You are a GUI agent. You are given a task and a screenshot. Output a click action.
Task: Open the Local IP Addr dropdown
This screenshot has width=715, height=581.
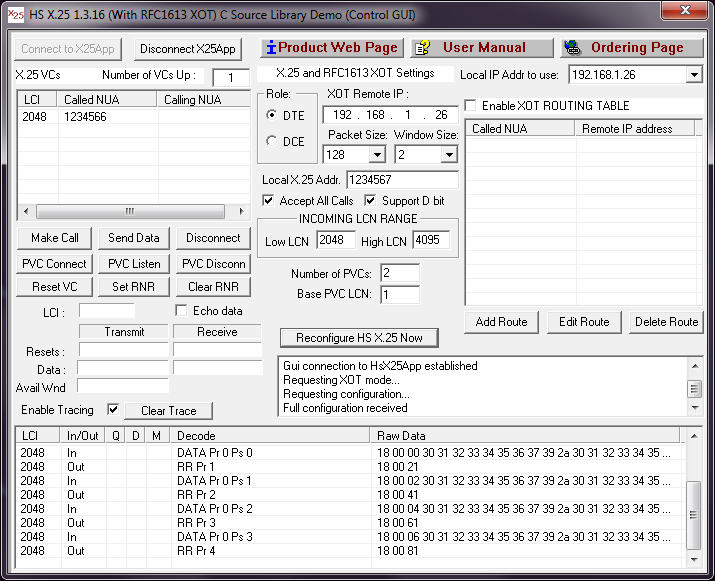[694, 75]
